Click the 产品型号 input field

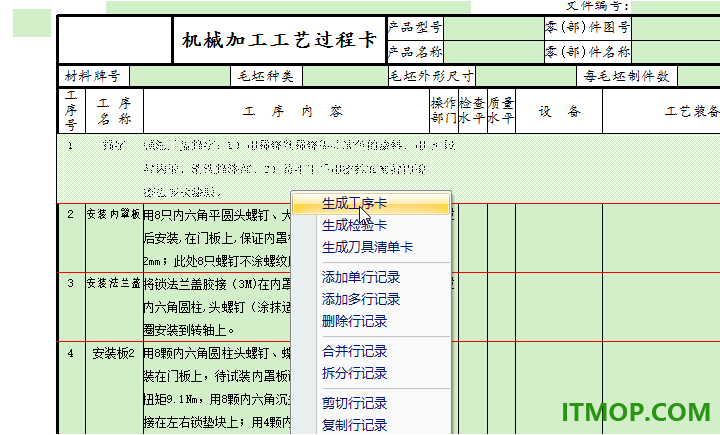click(x=494, y=28)
